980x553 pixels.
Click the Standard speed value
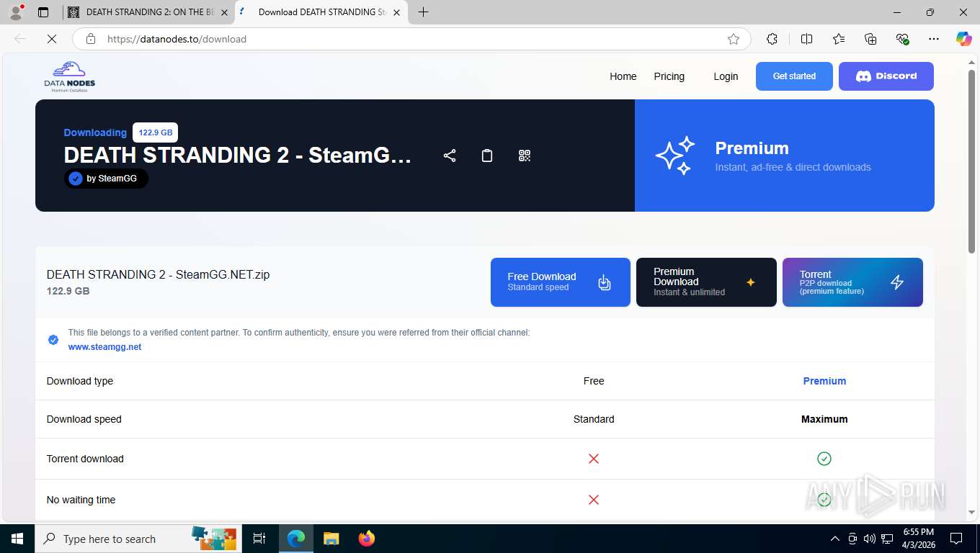tap(594, 419)
